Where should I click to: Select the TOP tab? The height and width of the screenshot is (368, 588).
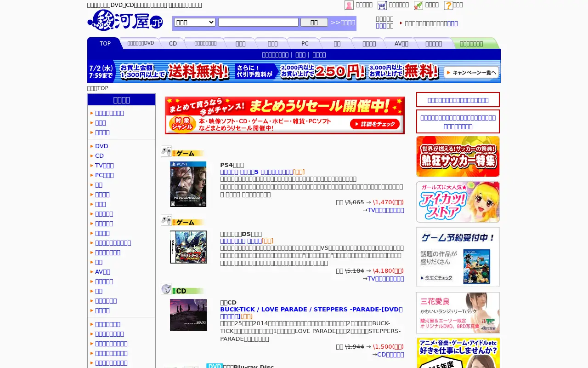click(105, 43)
